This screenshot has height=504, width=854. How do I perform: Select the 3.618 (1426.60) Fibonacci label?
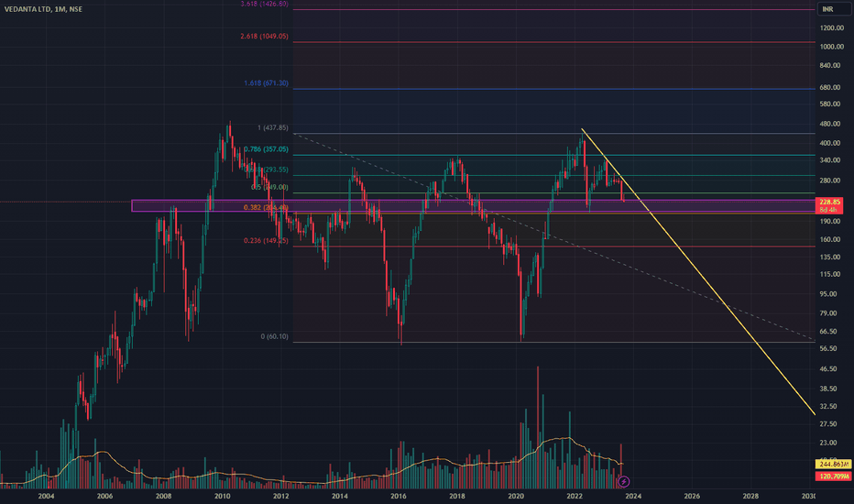pyautogui.click(x=265, y=4)
